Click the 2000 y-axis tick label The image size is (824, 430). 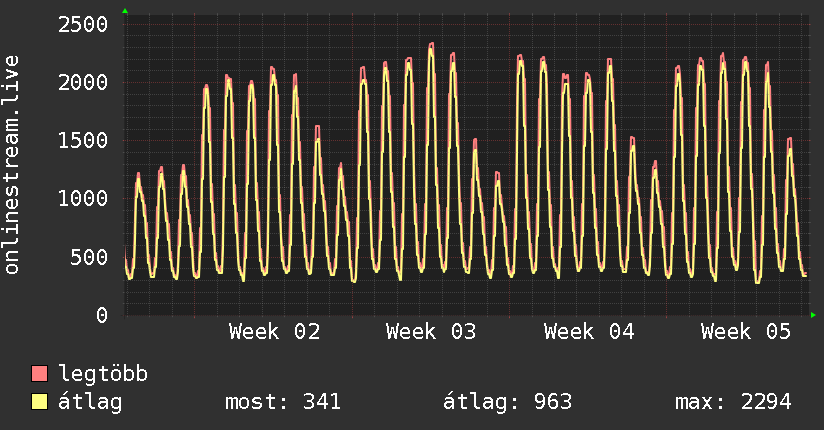pyautogui.click(x=83, y=81)
